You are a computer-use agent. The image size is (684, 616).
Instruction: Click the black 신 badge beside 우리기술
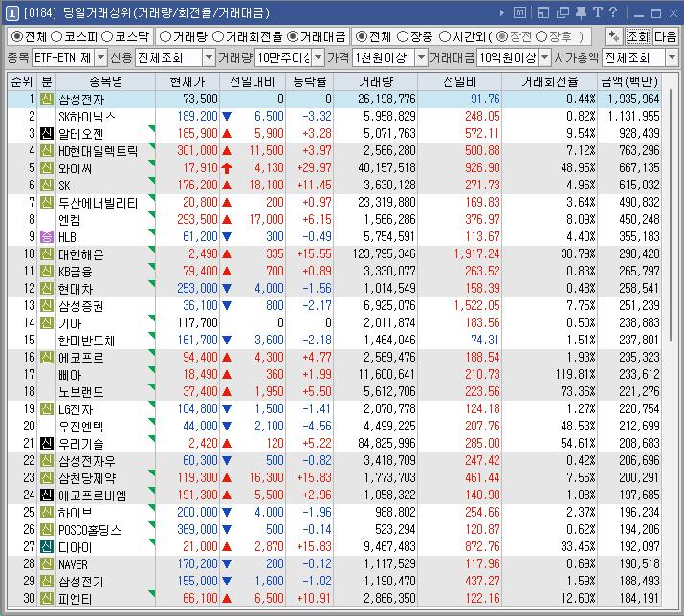click(47, 443)
